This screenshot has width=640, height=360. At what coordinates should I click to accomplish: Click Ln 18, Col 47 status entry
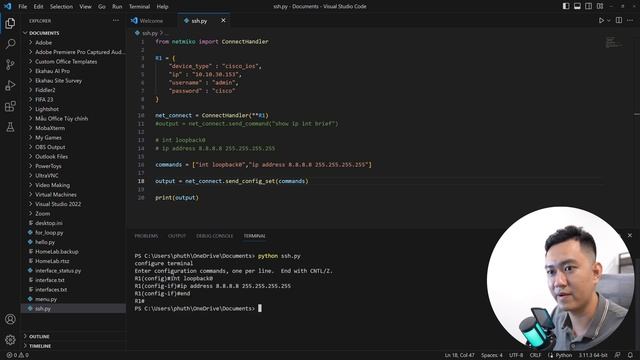click(x=460, y=355)
